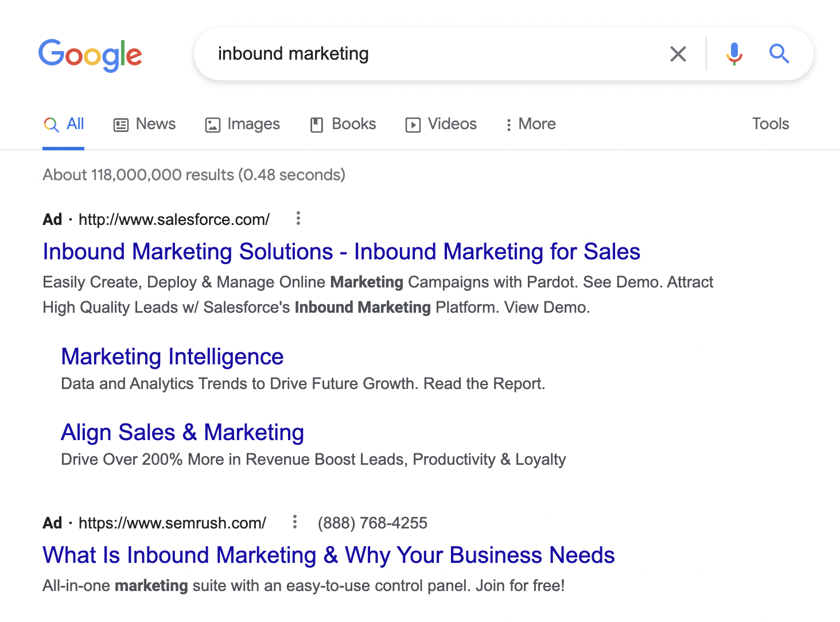Start voice search with the microphone icon
The width and height of the screenshot is (840, 622).
(734, 54)
